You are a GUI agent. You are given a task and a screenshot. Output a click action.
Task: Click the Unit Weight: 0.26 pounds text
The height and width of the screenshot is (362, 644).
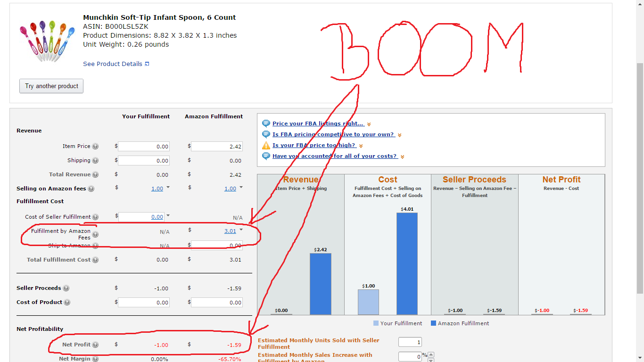(126, 44)
